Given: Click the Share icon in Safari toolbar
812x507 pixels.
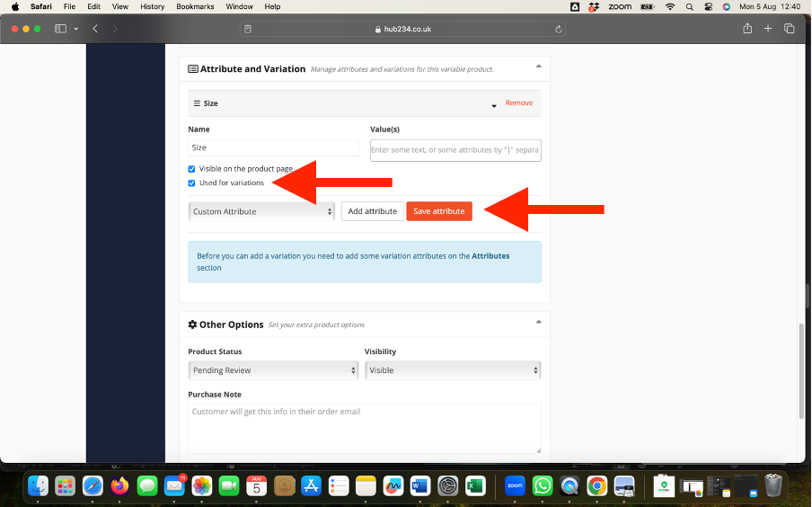Looking at the screenshot, I should tap(746, 29).
